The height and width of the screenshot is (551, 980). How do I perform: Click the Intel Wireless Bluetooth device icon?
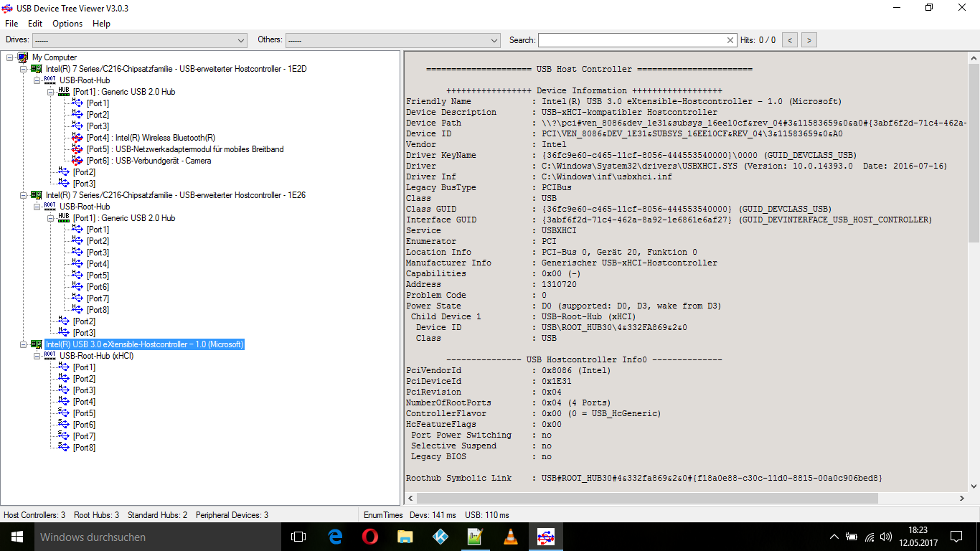click(x=77, y=138)
